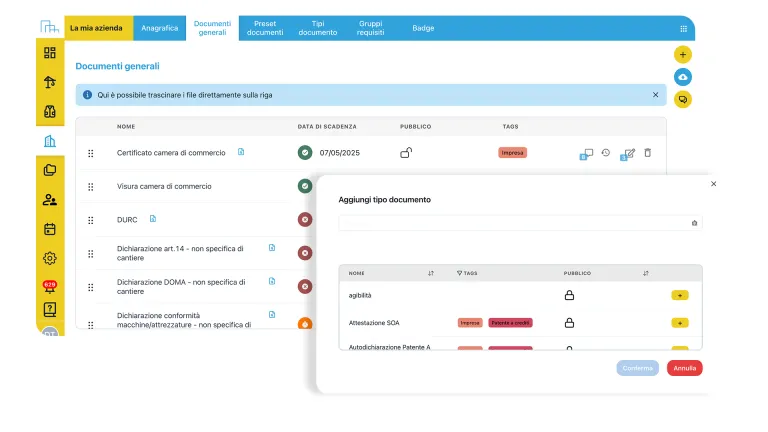
Task: Sort dialog table by NOME column
Action: pos(431,273)
